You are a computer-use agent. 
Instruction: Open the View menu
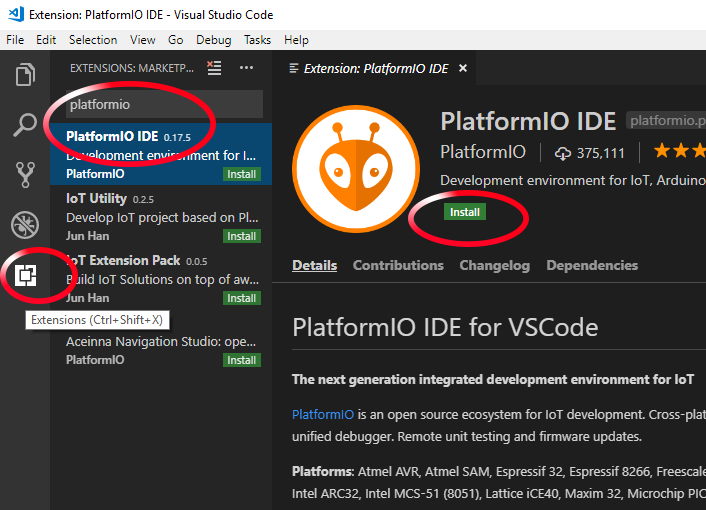[x=142, y=40]
